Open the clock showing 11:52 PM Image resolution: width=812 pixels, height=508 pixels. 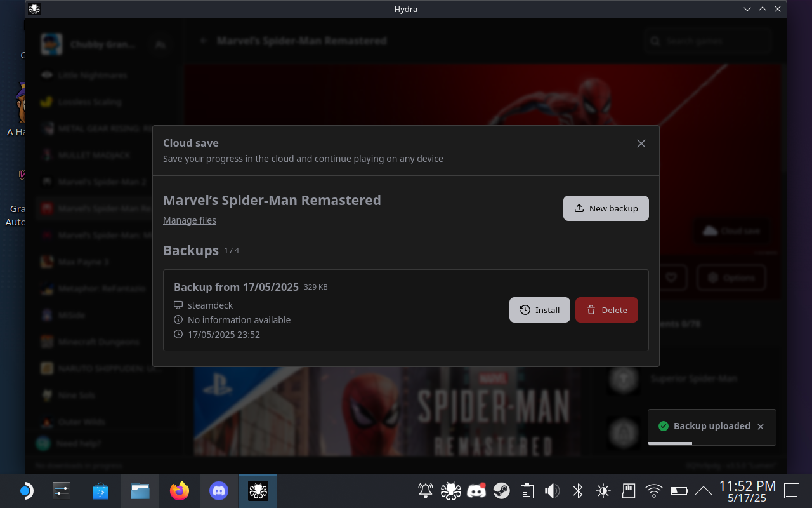tap(747, 491)
